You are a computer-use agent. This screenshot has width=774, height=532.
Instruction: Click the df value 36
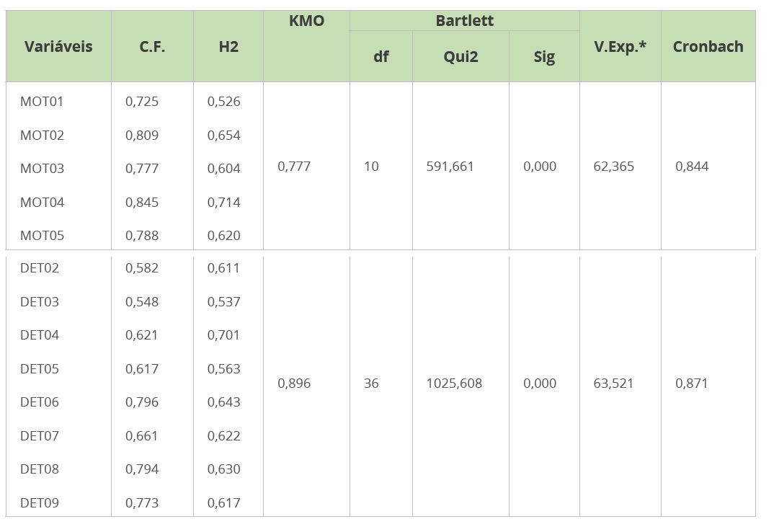(x=371, y=384)
